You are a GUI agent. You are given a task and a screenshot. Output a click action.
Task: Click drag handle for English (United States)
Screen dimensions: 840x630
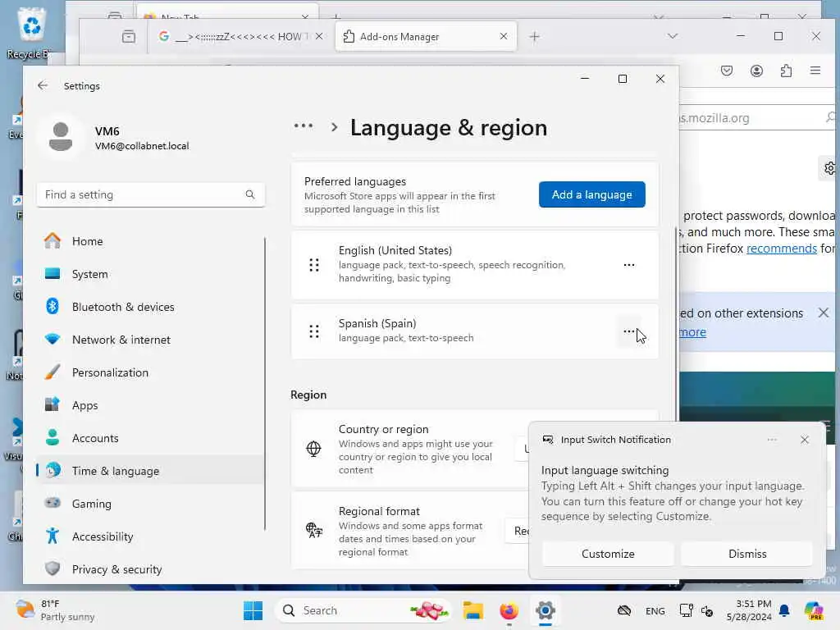point(314,265)
